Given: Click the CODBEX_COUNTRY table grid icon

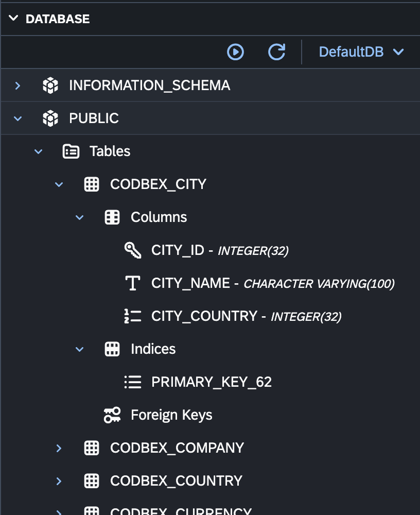Looking at the screenshot, I should pos(92,481).
